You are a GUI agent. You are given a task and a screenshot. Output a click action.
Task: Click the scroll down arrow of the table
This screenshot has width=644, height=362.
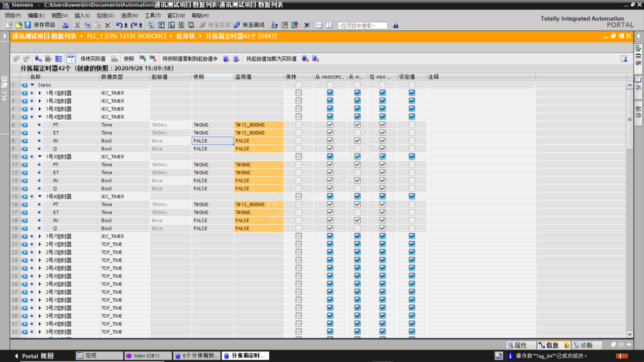630,334
